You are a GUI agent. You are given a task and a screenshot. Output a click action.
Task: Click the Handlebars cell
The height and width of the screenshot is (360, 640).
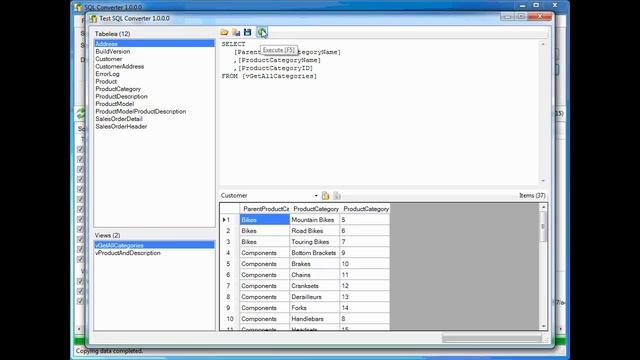pos(315,319)
